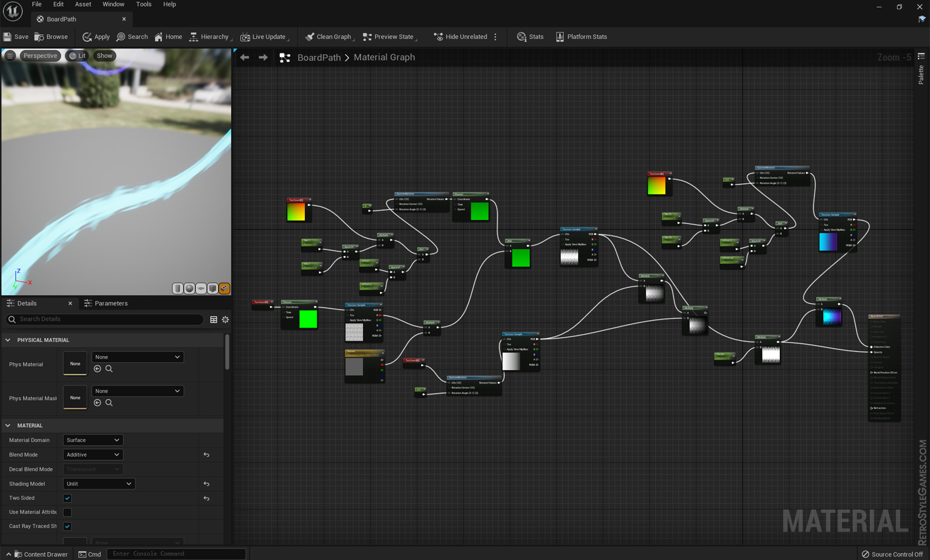Enable Use Material Attributes checkbox
Viewport: 930px width, 560px height.
(67, 512)
